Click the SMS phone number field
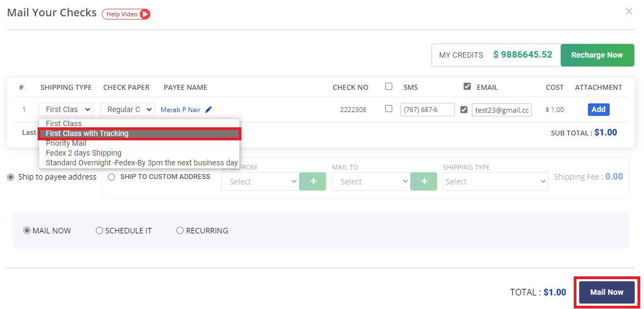This screenshot has height=309, width=644. 428,109
